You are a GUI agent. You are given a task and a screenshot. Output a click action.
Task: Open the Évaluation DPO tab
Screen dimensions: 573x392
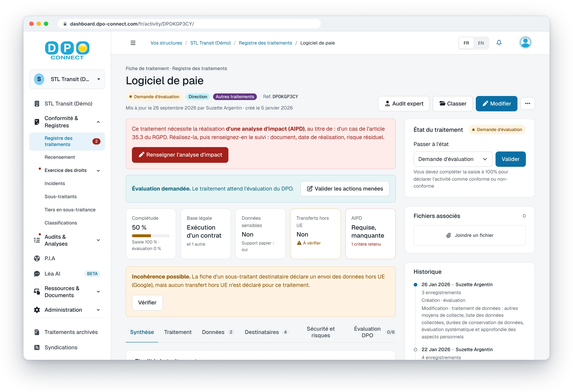[x=372, y=332]
